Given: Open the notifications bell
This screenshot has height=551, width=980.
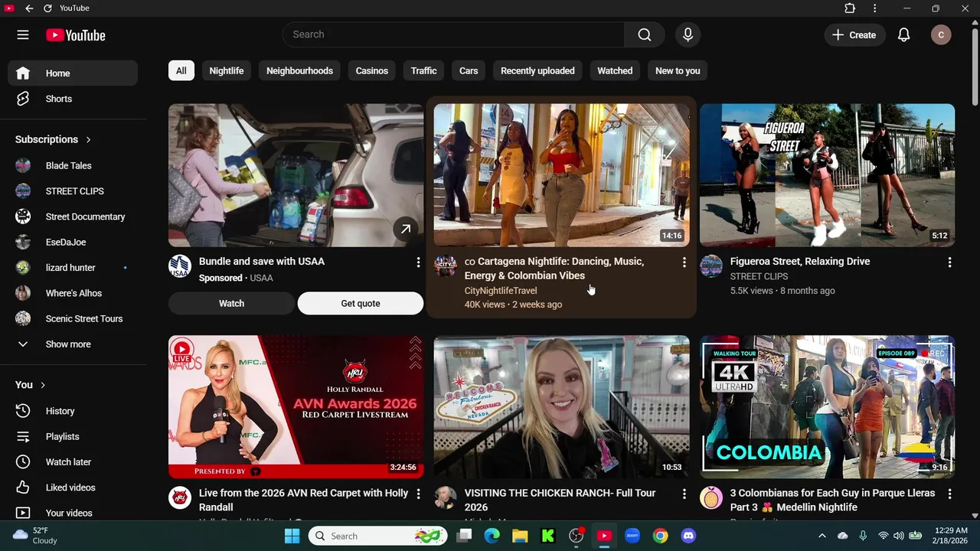Looking at the screenshot, I should [x=903, y=35].
